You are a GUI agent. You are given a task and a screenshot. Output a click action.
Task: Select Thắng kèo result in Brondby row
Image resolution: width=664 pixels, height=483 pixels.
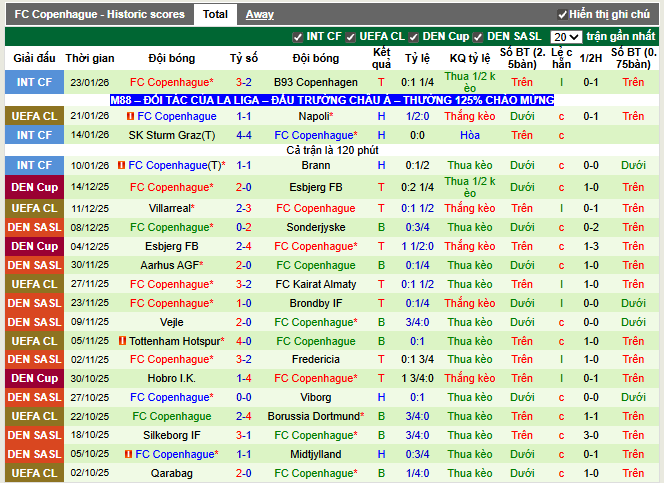point(470,303)
